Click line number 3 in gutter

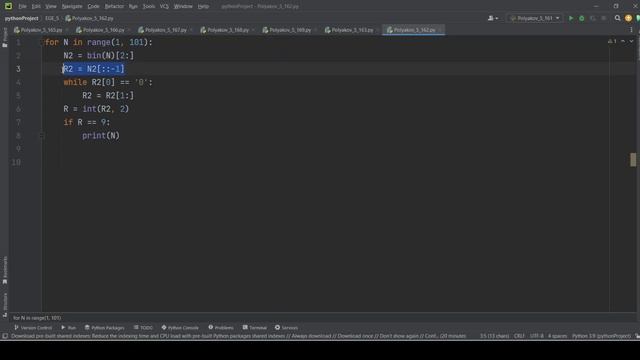coord(18,69)
